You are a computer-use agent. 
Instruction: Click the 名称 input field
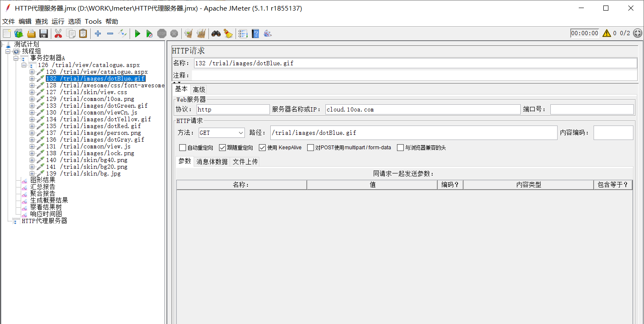tap(415, 63)
